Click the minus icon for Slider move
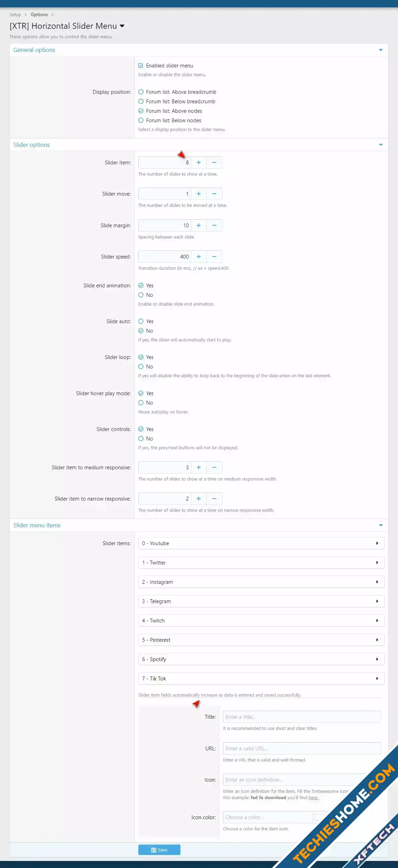The image size is (398, 868). coord(214,194)
